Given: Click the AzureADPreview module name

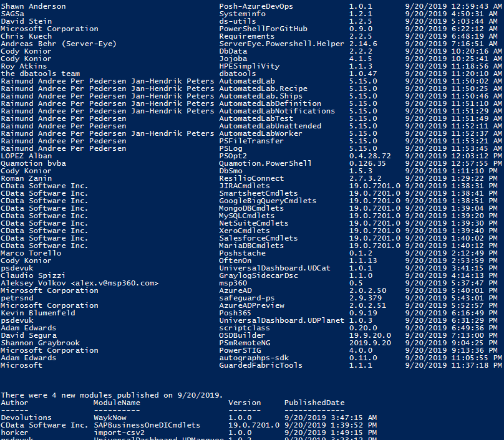Looking at the screenshot, I should [x=251, y=305].
